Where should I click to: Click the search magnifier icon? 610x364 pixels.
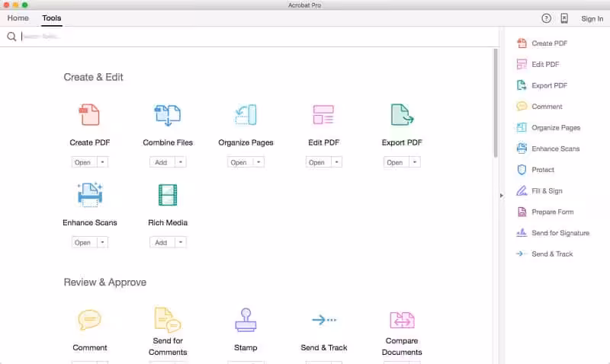point(11,37)
